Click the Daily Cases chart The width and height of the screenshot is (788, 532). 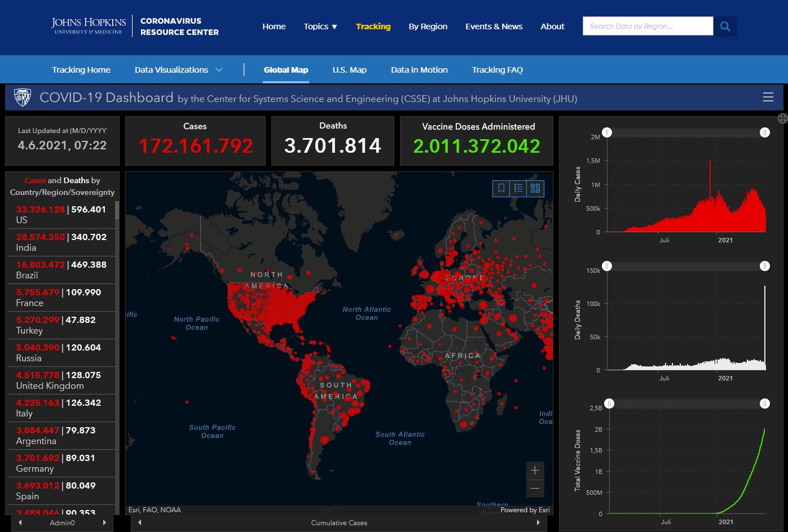pyautogui.click(x=686, y=185)
